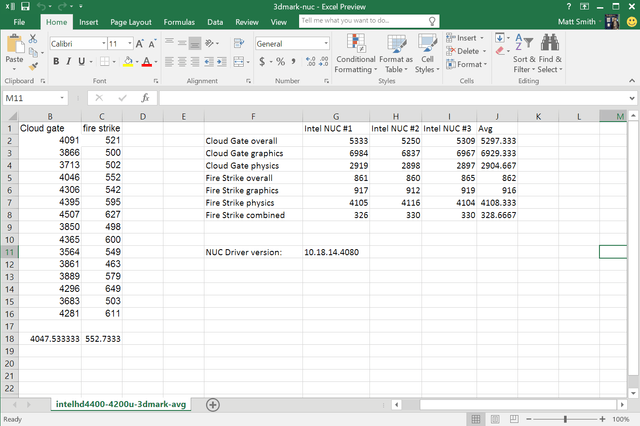The width and height of the screenshot is (640, 426).
Task: Apply Comma Style format
Action: [293, 62]
